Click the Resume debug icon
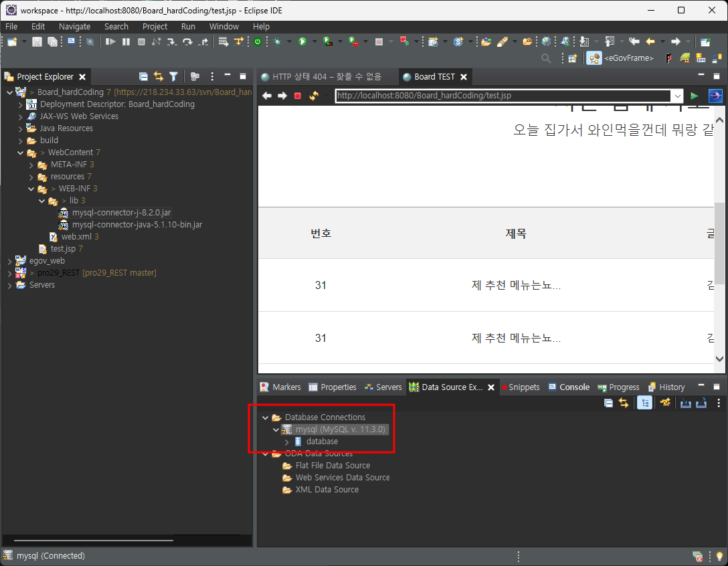728x566 pixels. (110, 41)
